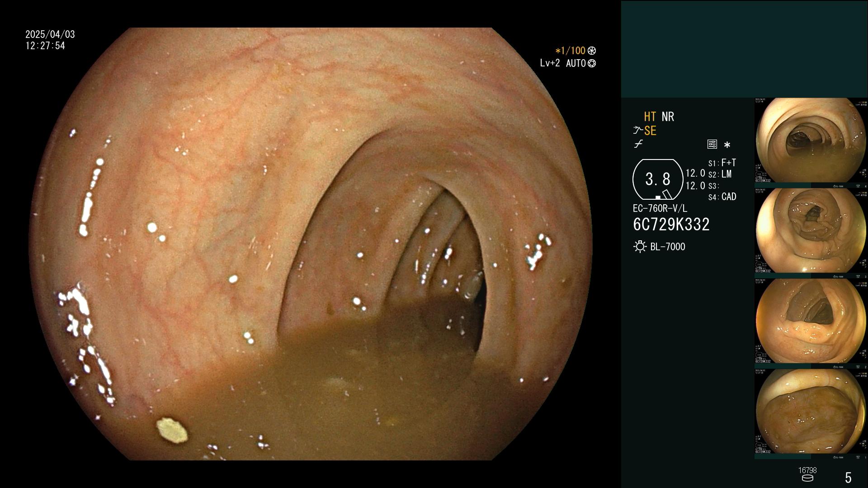This screenshot has width=868, height=488.
Task: Select the SE enhancement label
Action: point(650,131)
